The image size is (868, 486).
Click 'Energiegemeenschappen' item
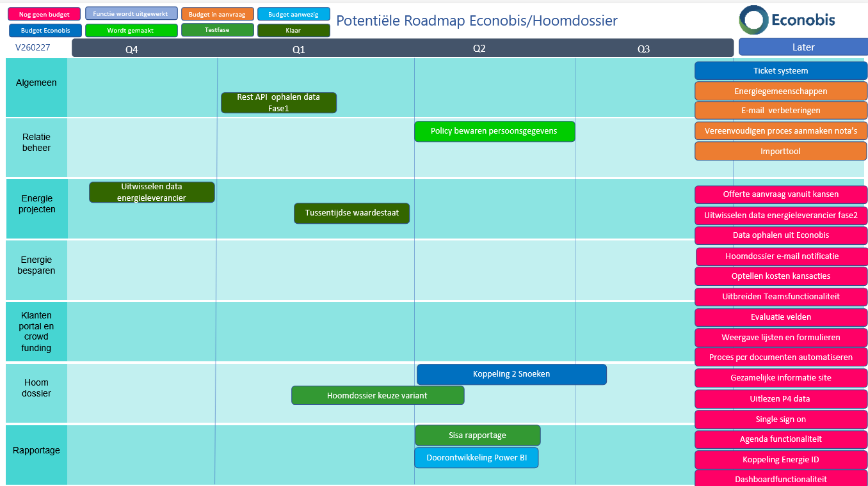(x=781, y=91)
